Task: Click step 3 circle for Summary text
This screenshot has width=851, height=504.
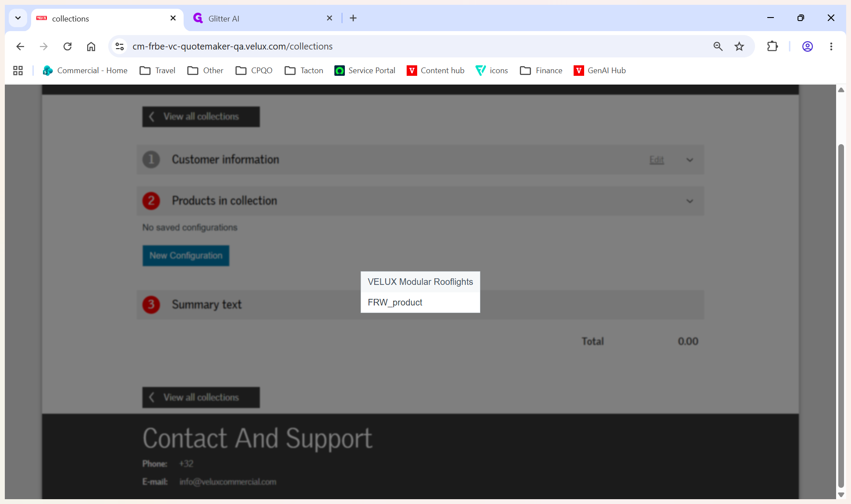Action: tap(151, 304)
